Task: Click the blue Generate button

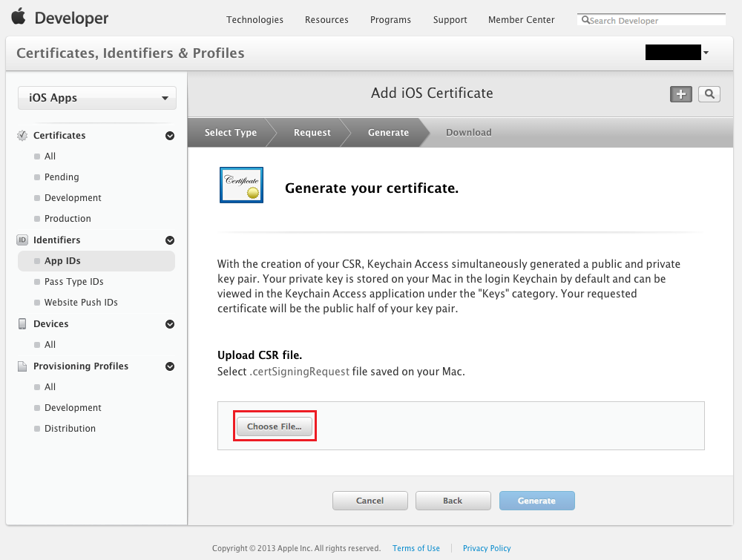Action: pyautogui.click(x=536, y=501)
